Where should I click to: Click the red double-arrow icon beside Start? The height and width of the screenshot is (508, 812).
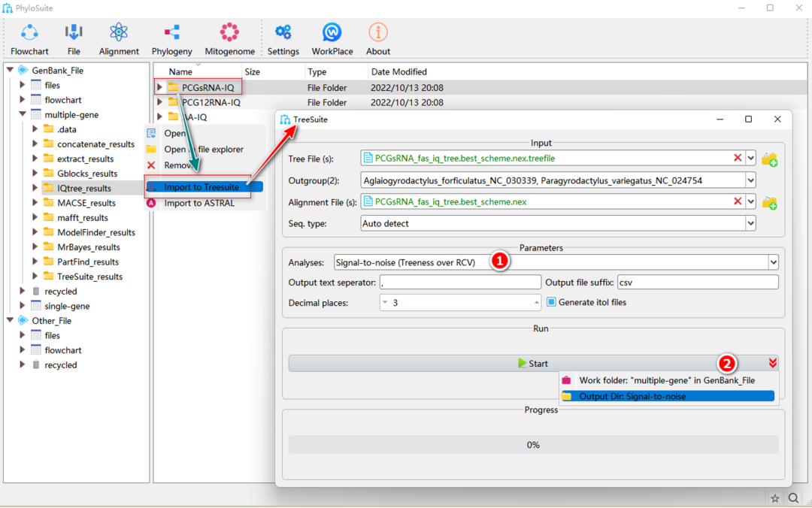(773, 363)
